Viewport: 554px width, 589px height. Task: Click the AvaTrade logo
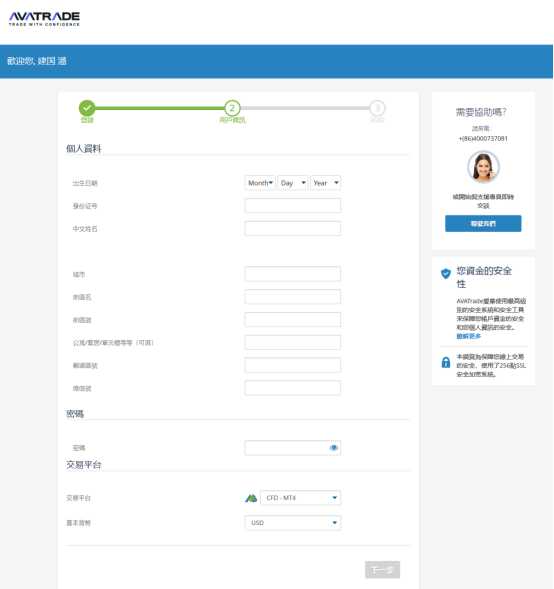click(44, 19)
